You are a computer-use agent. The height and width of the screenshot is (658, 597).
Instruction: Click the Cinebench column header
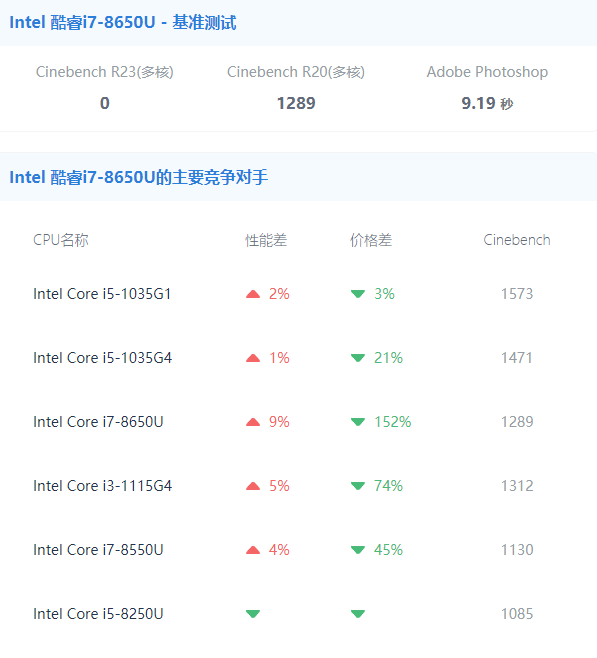tap(517, 240)
